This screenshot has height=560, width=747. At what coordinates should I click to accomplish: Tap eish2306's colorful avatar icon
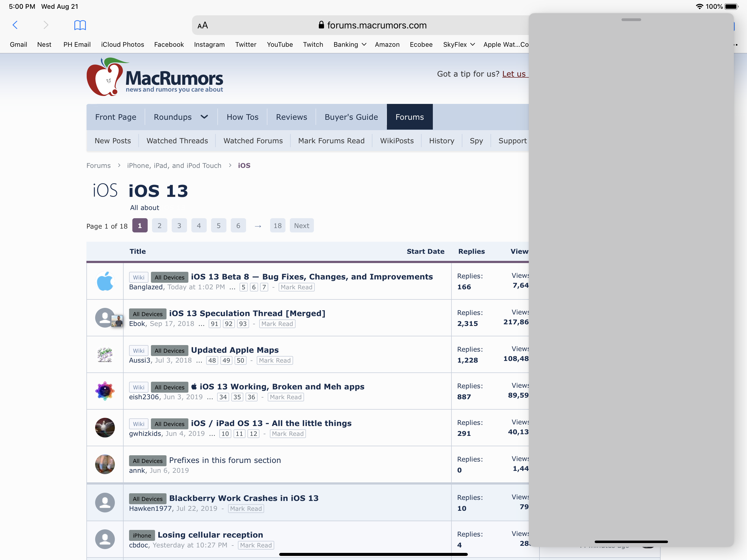105,391
